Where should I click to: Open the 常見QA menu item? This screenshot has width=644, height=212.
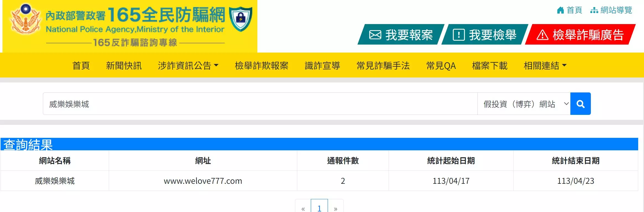tap(441, 66)
